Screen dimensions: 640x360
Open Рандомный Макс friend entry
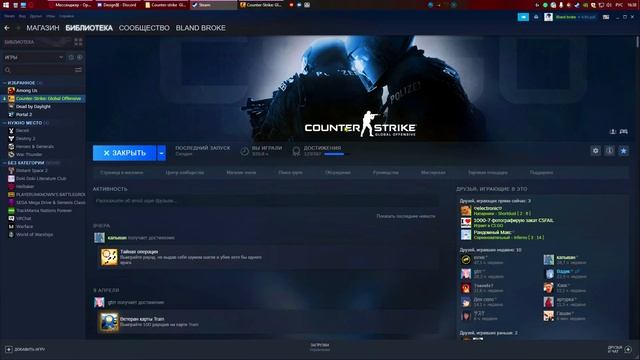[x=502, y=235]
